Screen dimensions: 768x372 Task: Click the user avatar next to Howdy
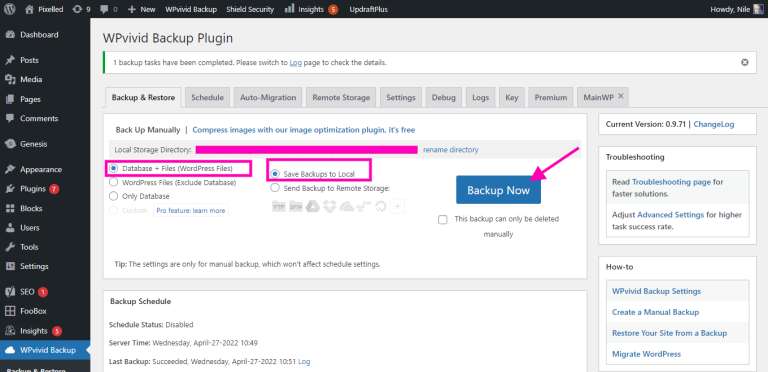coord(758,9)
